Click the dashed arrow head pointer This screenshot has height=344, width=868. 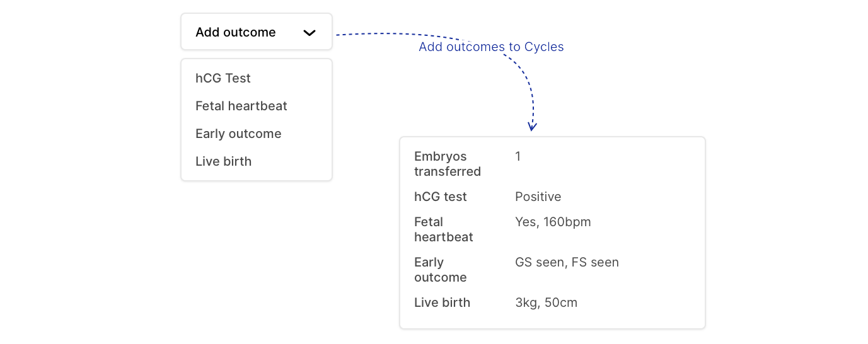point(532,127)
